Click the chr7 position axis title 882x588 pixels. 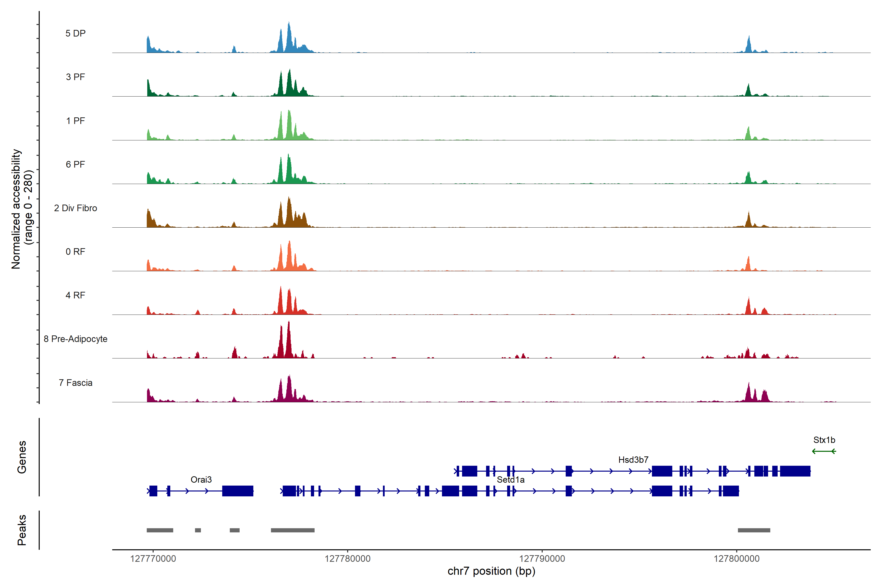point(491,571)
